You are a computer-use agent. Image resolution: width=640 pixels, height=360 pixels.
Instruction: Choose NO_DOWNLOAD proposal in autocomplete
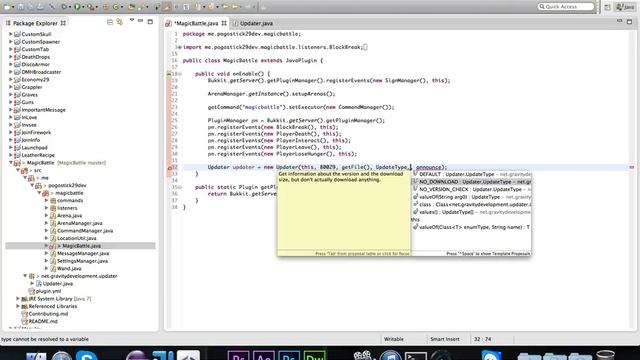[472, 182]
